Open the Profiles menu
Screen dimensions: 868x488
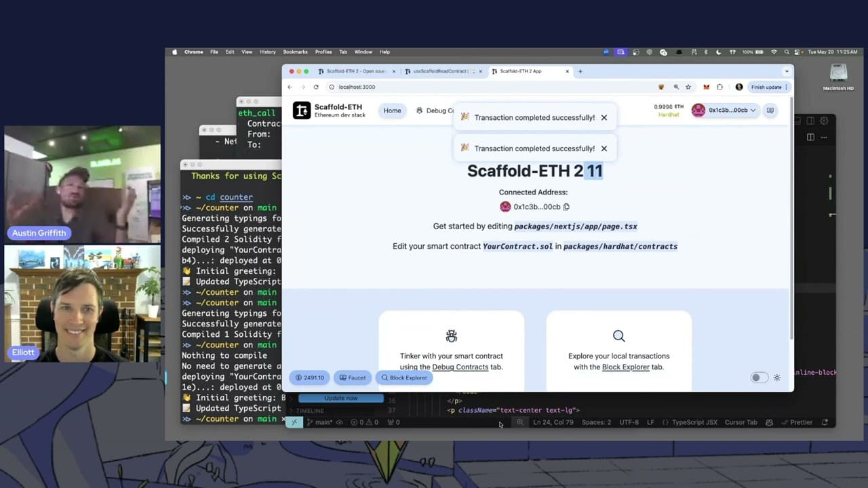tap(323, 52)
